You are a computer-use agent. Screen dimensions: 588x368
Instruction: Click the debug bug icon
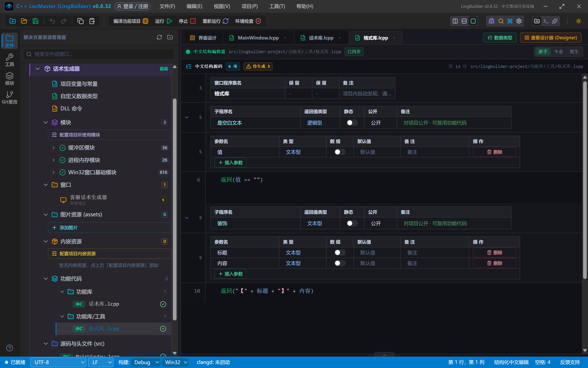click(491, 21)
